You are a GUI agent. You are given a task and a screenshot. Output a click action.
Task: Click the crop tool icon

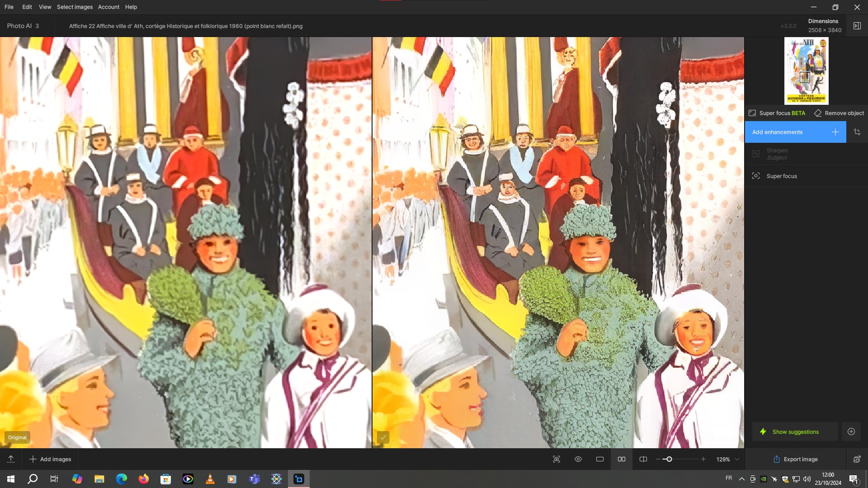857,132
